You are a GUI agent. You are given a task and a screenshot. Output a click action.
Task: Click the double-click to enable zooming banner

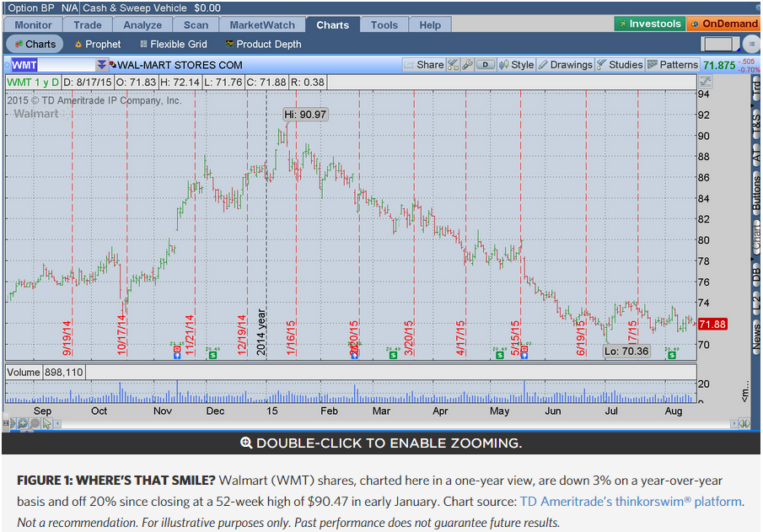pyautogui.click(x=381, y=443)
